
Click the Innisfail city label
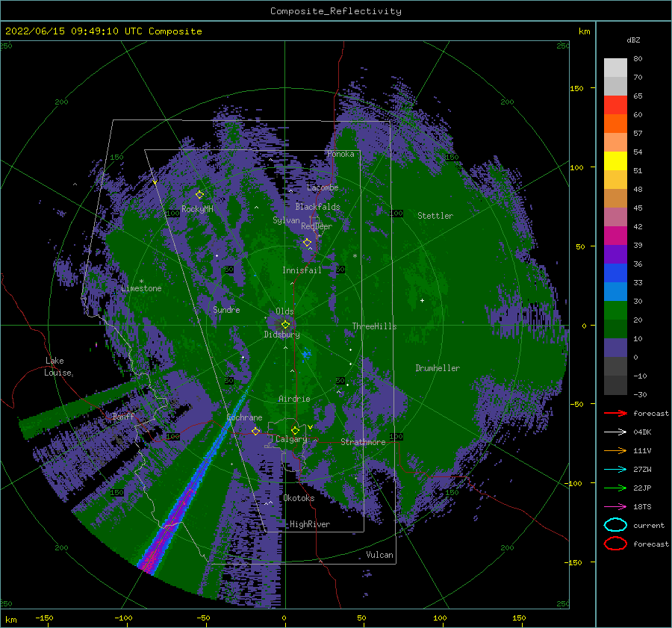[x=302, y=270]
